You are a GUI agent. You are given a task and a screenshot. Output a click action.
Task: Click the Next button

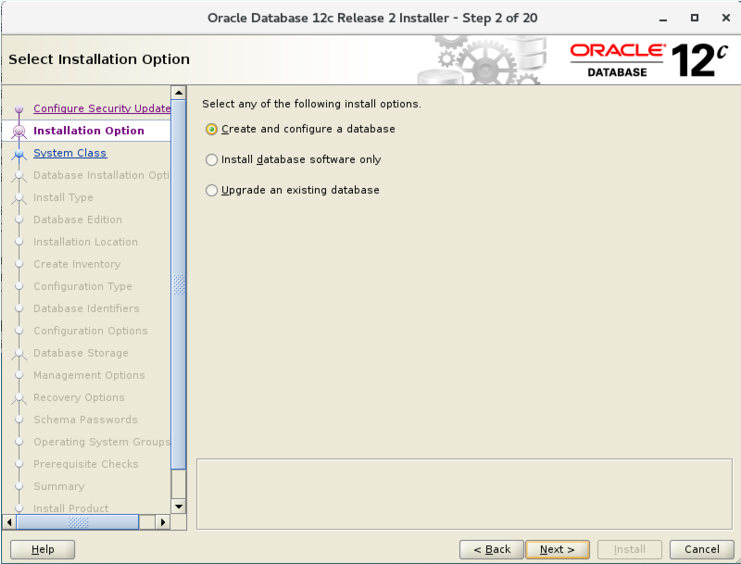pos(557,549)
